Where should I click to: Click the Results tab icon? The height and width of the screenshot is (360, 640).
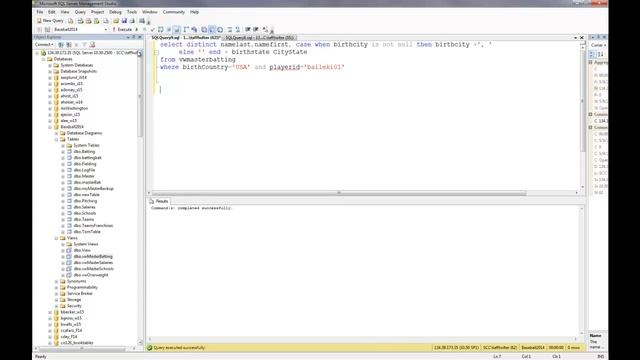coord(151,201)
